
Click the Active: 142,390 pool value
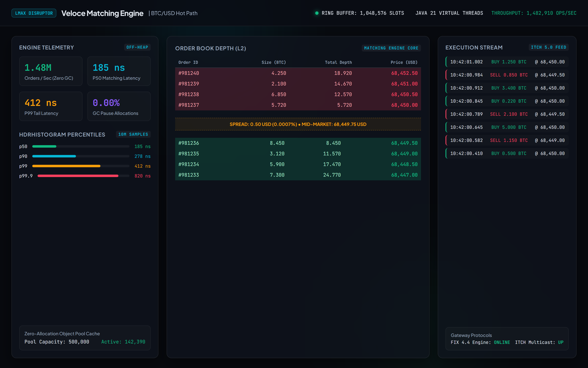coord(123,342)
